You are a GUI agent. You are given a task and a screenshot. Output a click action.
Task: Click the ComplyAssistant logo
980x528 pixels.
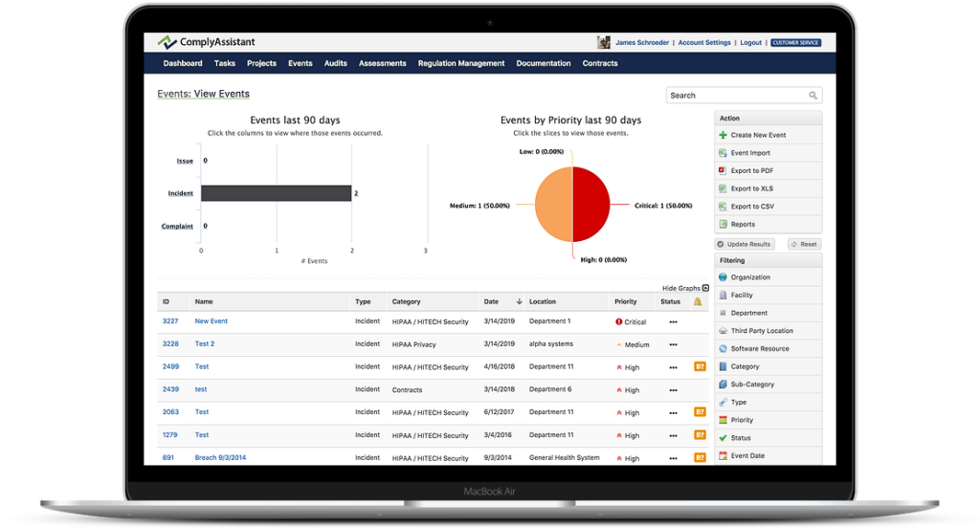pyautogui.click(x=206, y=42)
